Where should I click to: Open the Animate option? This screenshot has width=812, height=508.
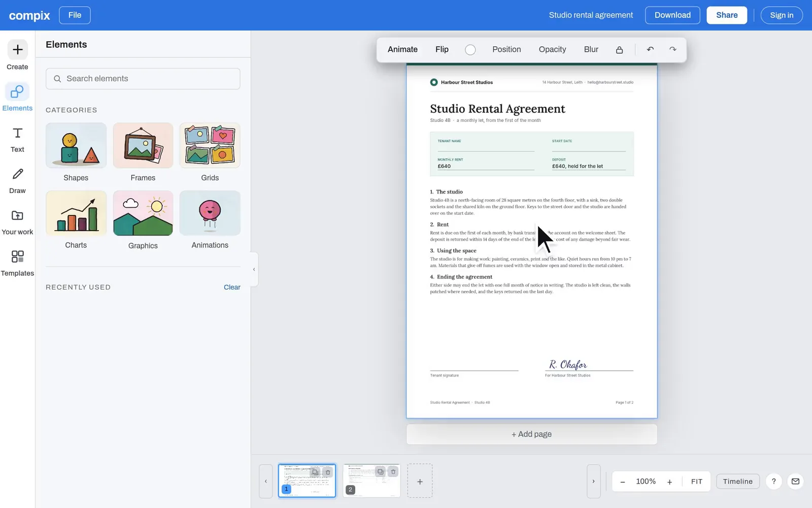pos(402,49)
